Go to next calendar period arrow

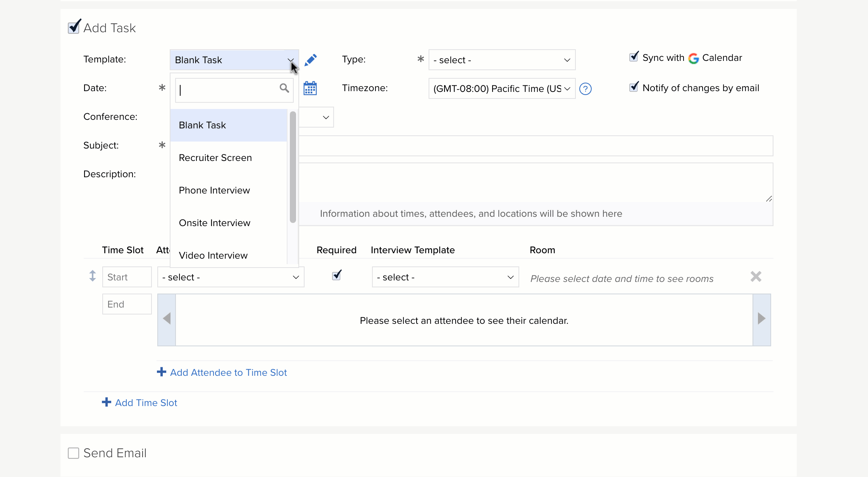(x=761, y=320)
